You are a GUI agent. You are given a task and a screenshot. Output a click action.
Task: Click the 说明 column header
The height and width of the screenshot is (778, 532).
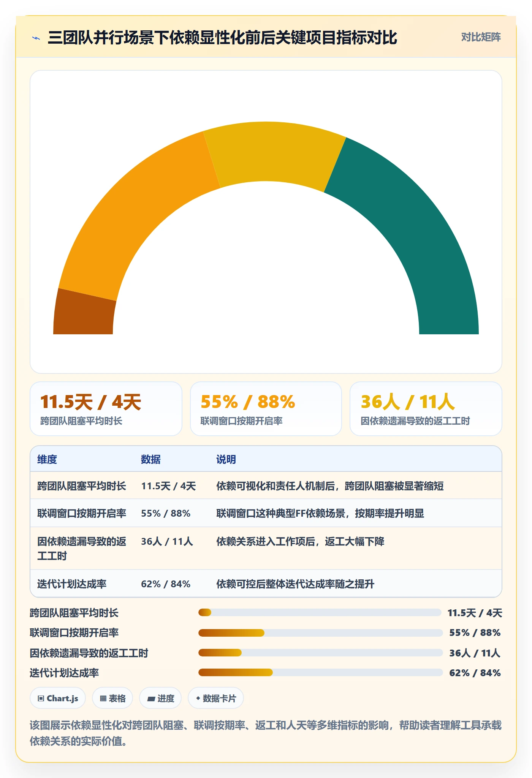pos(226,459)
